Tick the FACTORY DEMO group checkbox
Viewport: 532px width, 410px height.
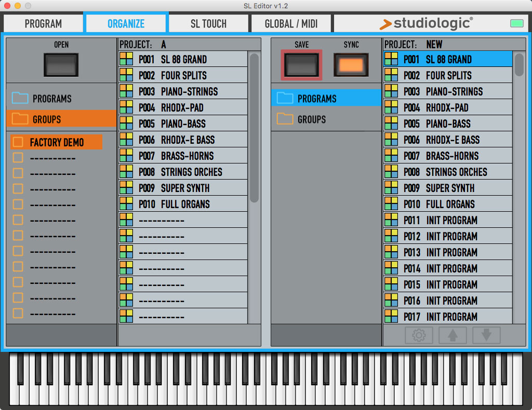[18, 142]
